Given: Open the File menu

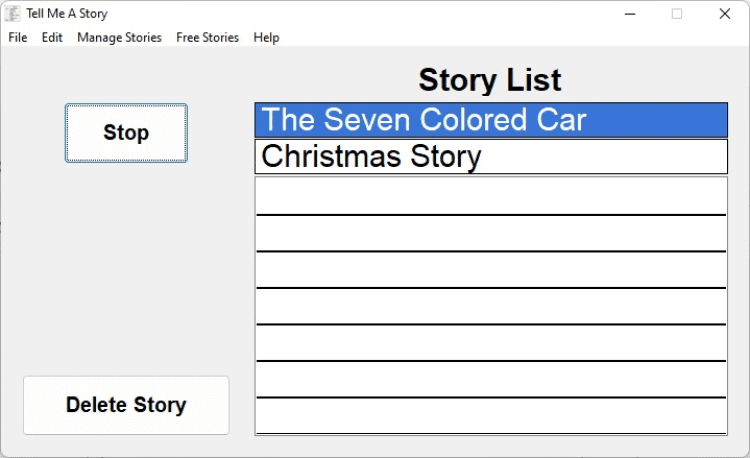Looking at the screenshot, I should click(x=18, y=38).
